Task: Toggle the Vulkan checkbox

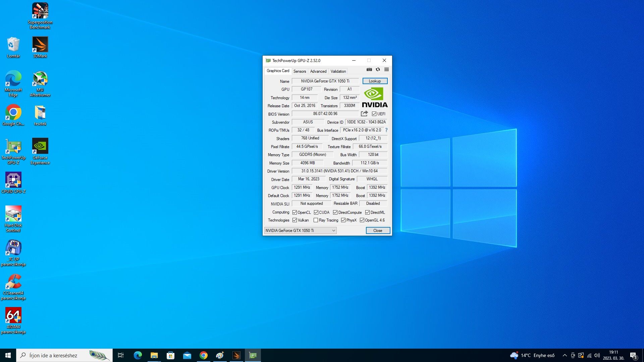Action: point(294,220)
